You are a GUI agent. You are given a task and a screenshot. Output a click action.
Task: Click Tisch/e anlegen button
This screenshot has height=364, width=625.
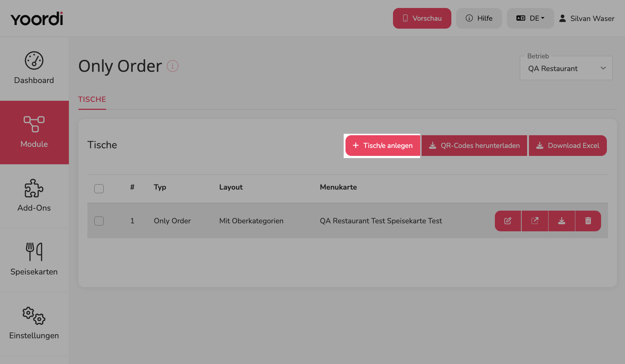[382, 145]
